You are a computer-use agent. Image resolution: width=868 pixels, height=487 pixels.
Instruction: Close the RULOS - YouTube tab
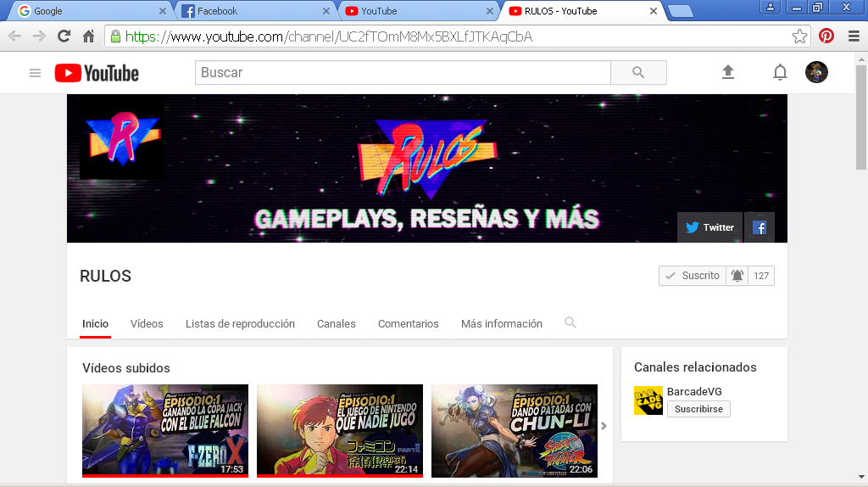coord(654,11)
